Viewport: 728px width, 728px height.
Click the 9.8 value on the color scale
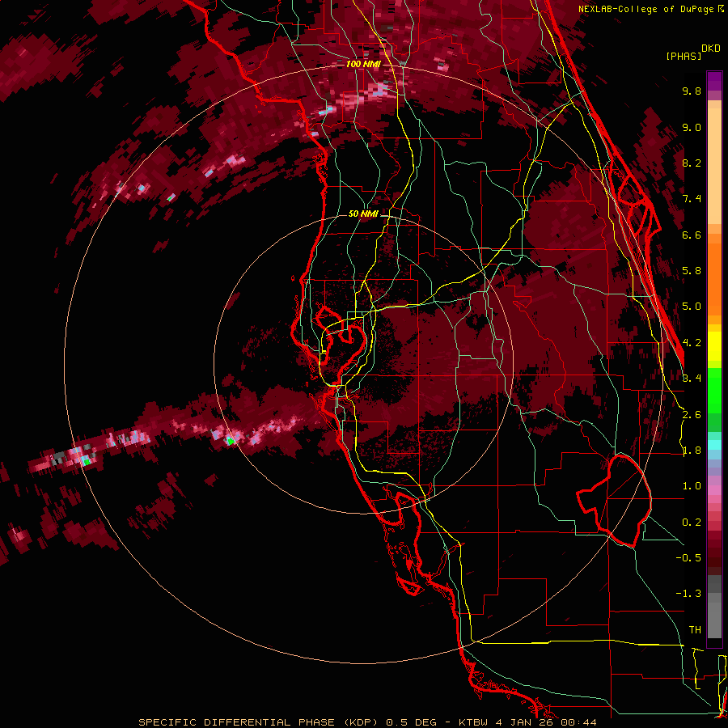click(692, 91)
